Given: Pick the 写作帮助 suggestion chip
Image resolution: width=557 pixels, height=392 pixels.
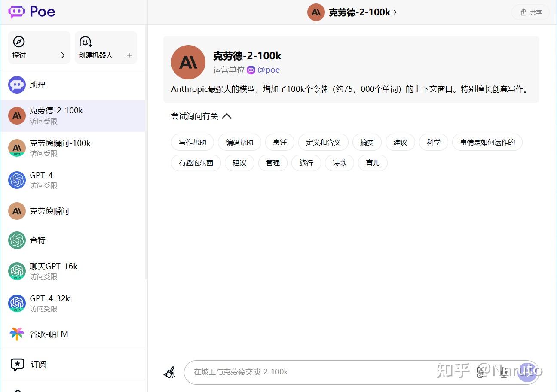Looking at the screenshot, I should coord(193,142).
